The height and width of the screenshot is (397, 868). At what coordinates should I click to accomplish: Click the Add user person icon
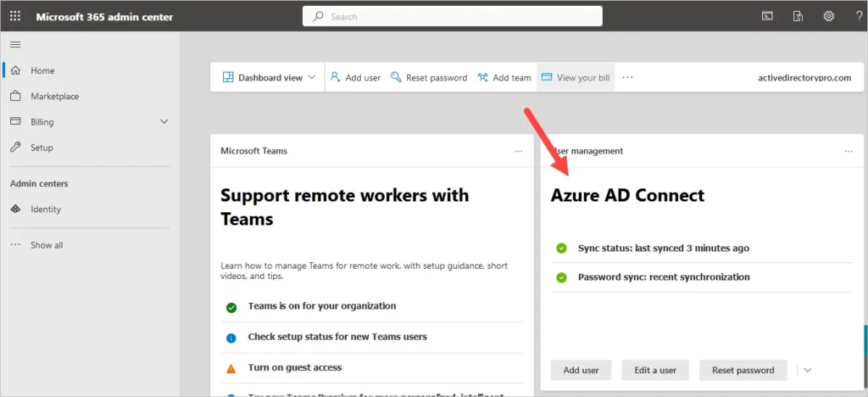pos(335,77)
